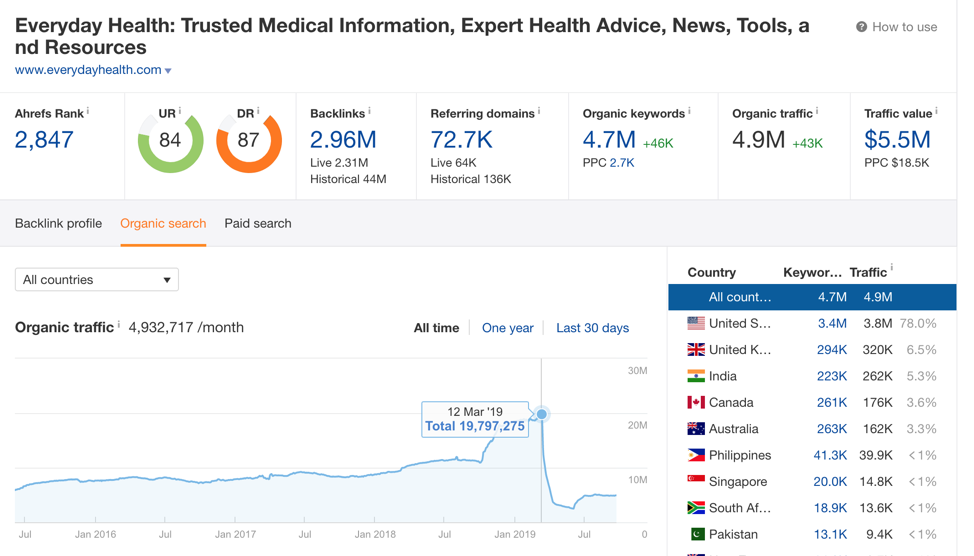Click the South Africa flag icon
This screenshot has height=556, width=974.
pyautogui.click(x=696, y=508)
